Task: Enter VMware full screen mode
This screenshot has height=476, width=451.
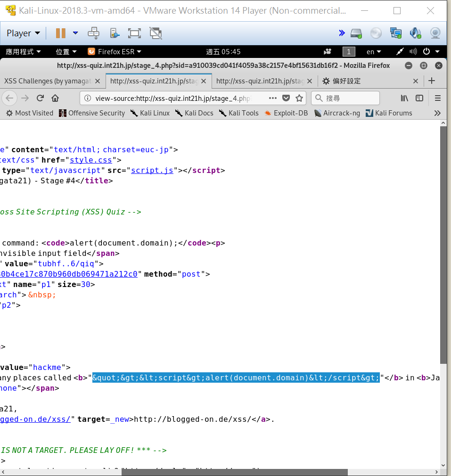Action: [x=134, y=33]
